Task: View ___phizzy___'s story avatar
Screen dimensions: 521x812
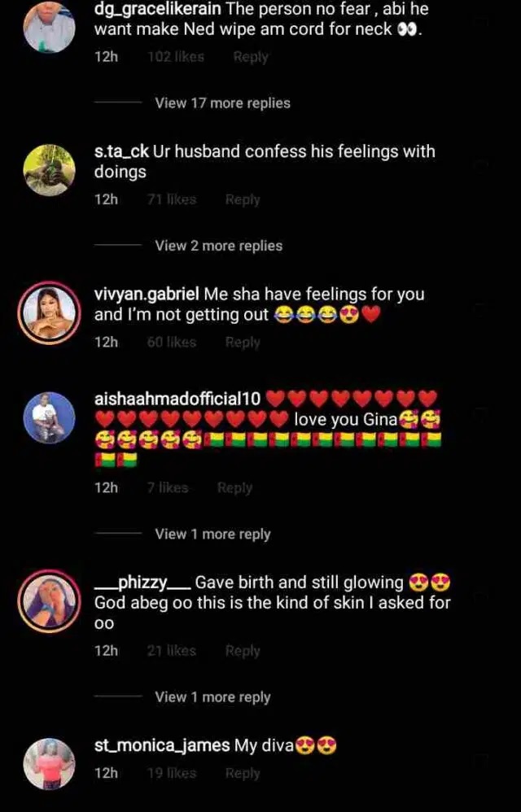Action: [49, 601]
